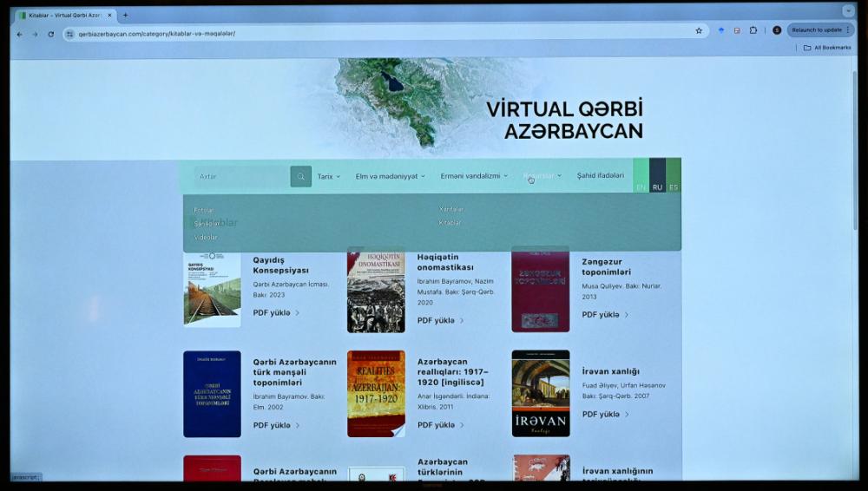Open the Chrome profile avatar
The image size is (868, 491).
click(x=777, y=30)
